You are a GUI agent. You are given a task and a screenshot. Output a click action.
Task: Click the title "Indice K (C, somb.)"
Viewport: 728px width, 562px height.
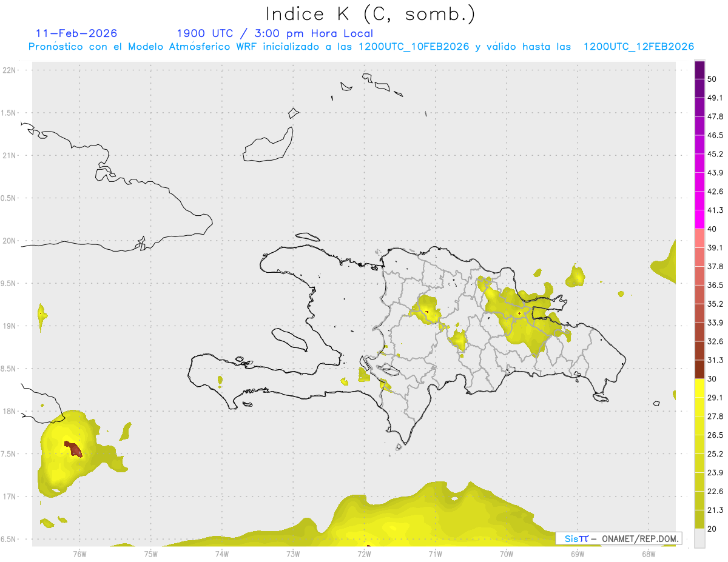pyautogui.click(x=371, y=14)
